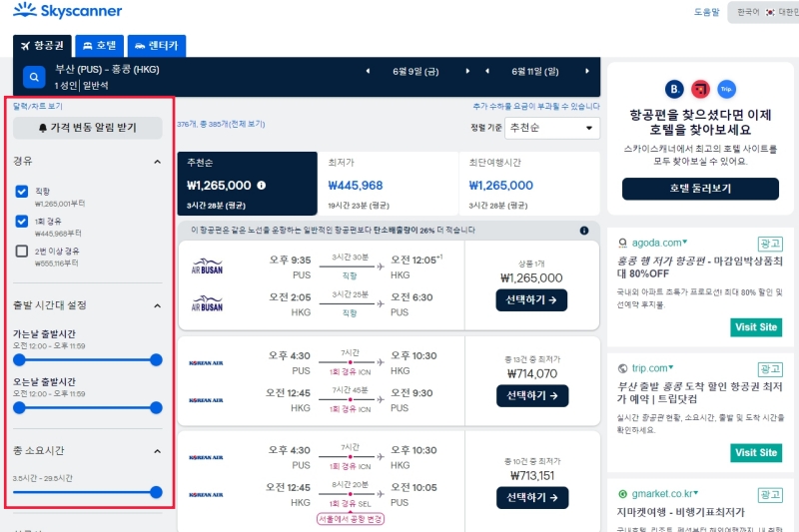Click the trip.com ad globe icon
799x532 pixels.
622,368
